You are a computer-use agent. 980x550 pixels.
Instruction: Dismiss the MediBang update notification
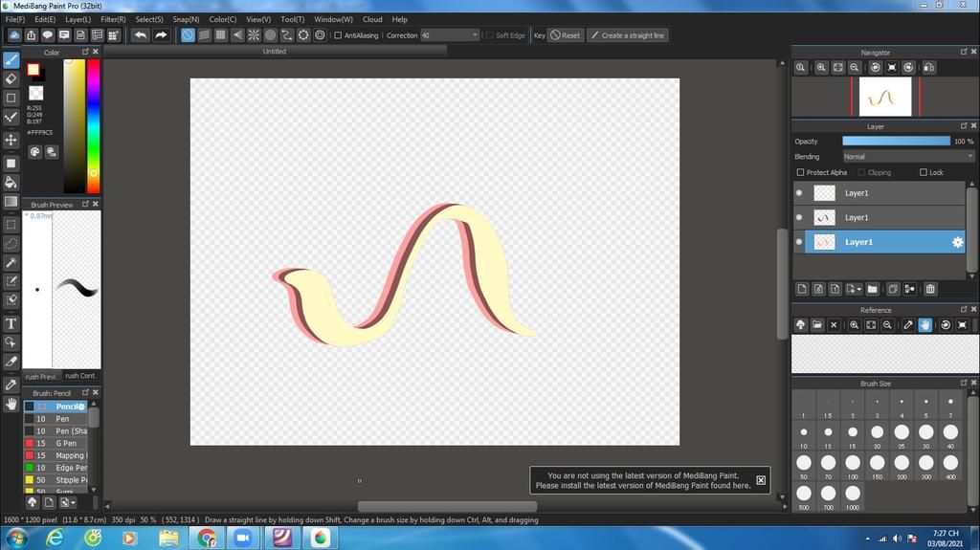click(761, 480)
